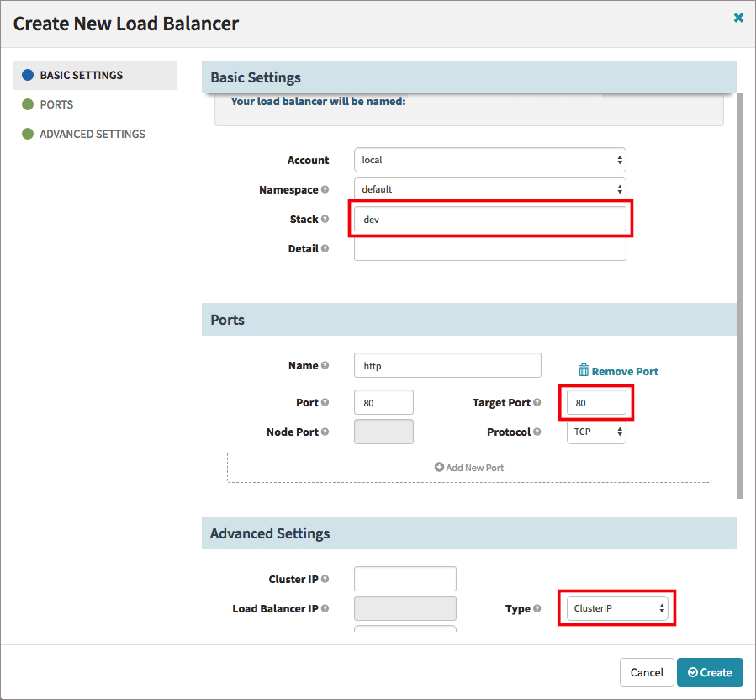The image size is (756, 700).
Task: Go to Basic Settings section in sidebar
Action: 81,75
